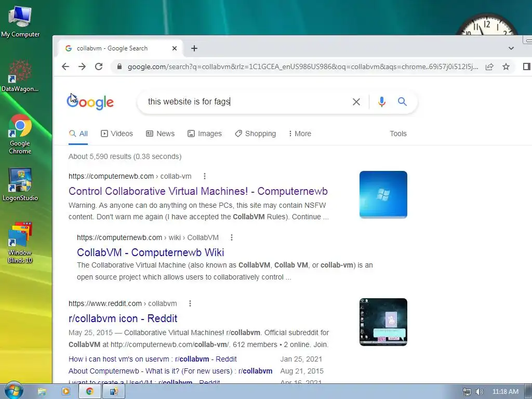Open options for reddit collabvm result

coord(190,303)
